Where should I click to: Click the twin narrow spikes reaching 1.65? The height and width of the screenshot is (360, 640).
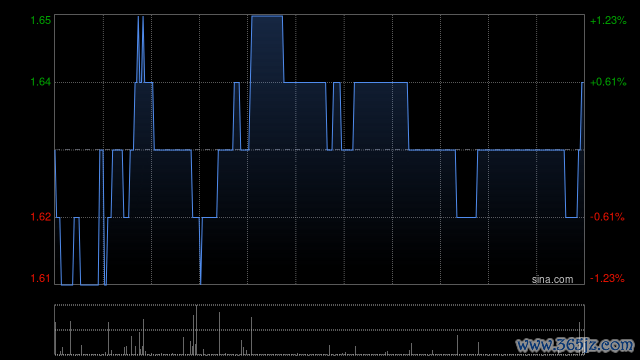click(140, 49)
